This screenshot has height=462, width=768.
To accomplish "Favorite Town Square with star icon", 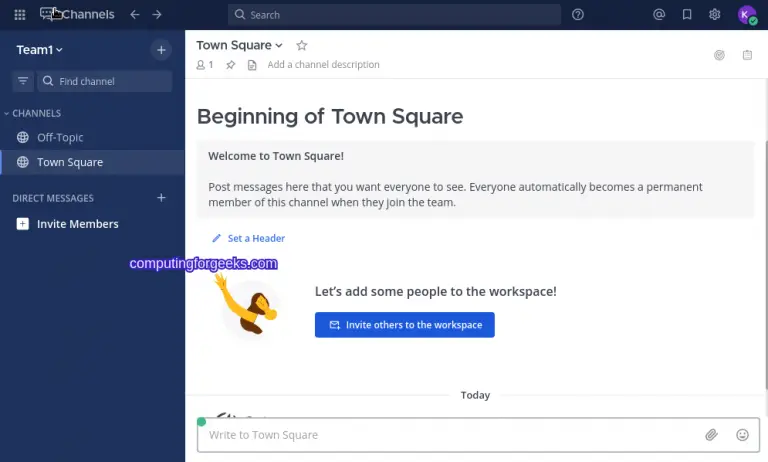I will pos(302,45).
